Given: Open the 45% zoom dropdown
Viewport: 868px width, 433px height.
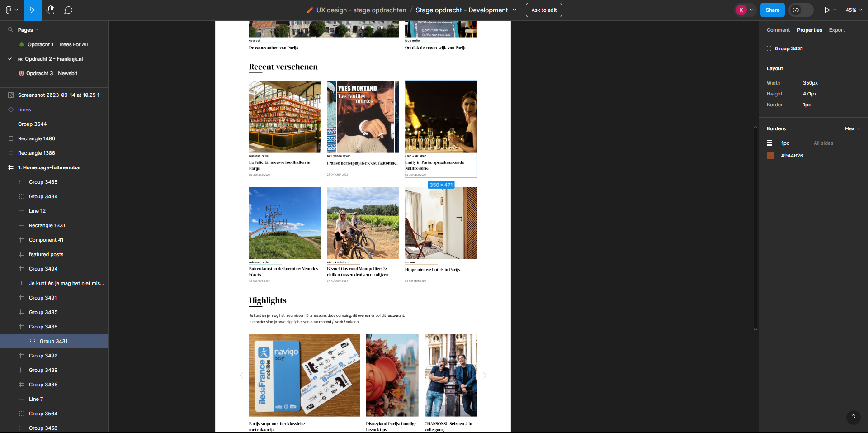Looking at the screenshot, I should 853,10.
